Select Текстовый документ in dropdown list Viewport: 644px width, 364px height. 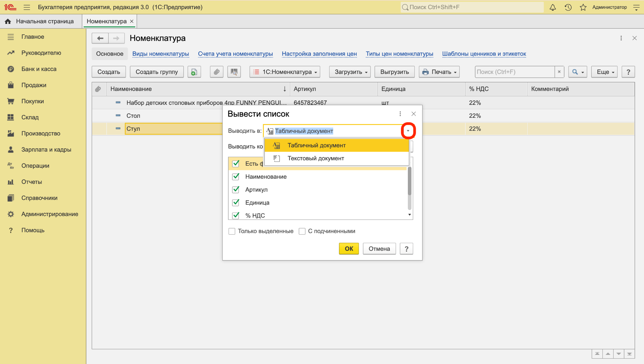click(336, 158)
